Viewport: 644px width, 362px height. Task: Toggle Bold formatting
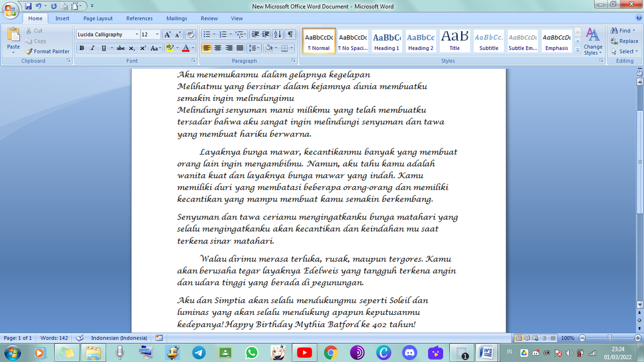[x=82, y=48]
